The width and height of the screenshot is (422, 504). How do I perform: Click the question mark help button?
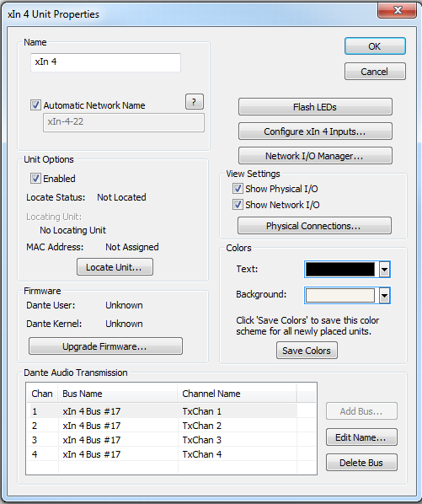tap(194, 102)
